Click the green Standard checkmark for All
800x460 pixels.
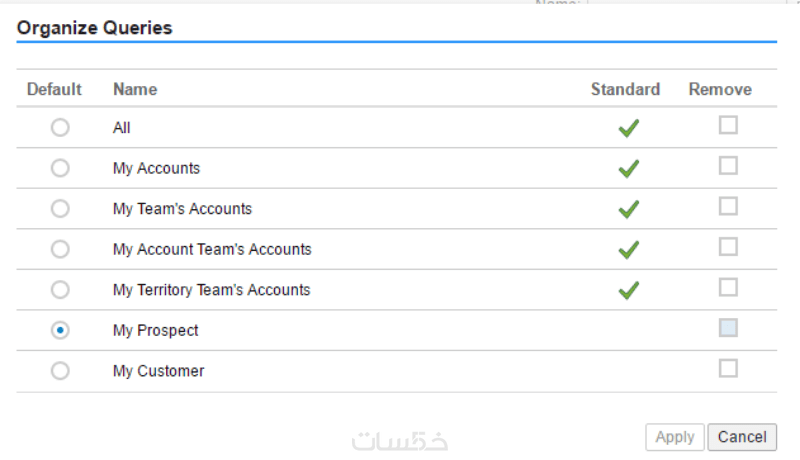[628, 128]
